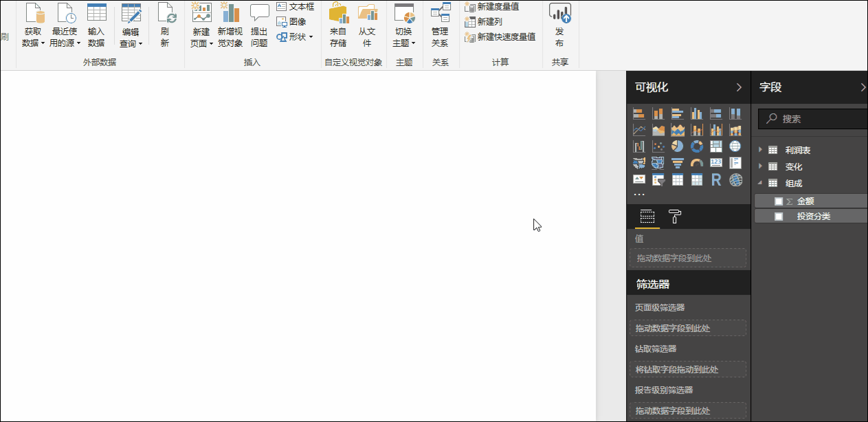
Task: Select the pie chart visual
Action: point(678,146)
